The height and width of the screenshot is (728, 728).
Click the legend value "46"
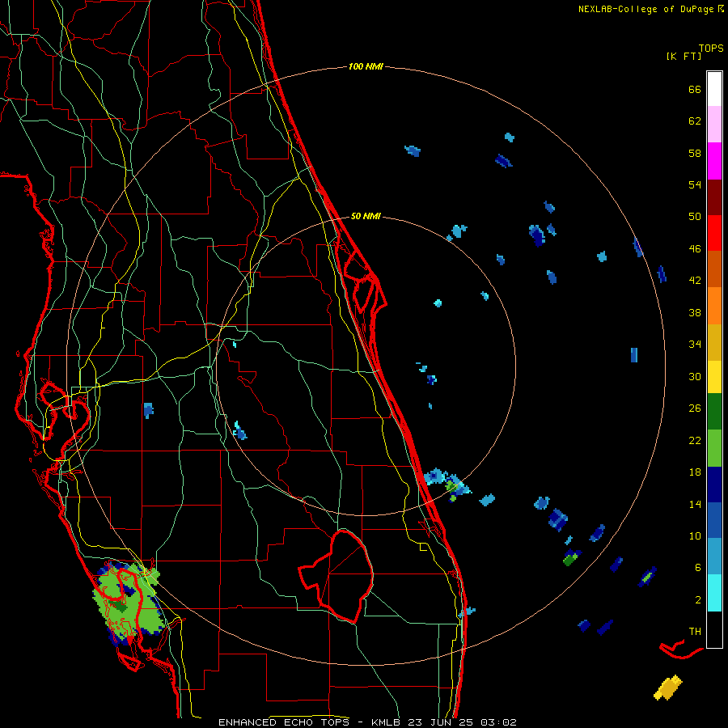(x=695, y=249)
